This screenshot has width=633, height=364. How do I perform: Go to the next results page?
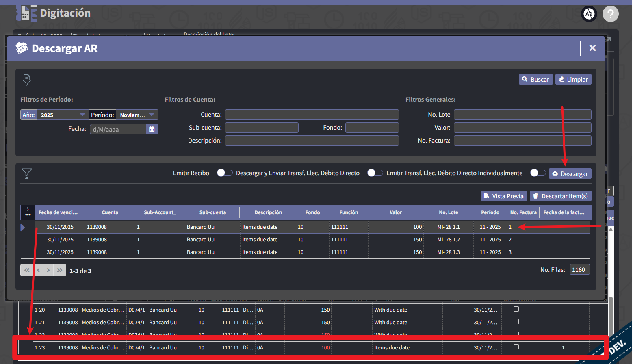[48, 270]
